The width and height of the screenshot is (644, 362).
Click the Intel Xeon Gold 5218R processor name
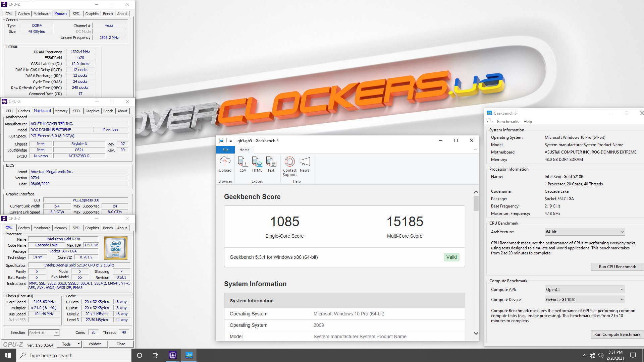coord(564,177)
